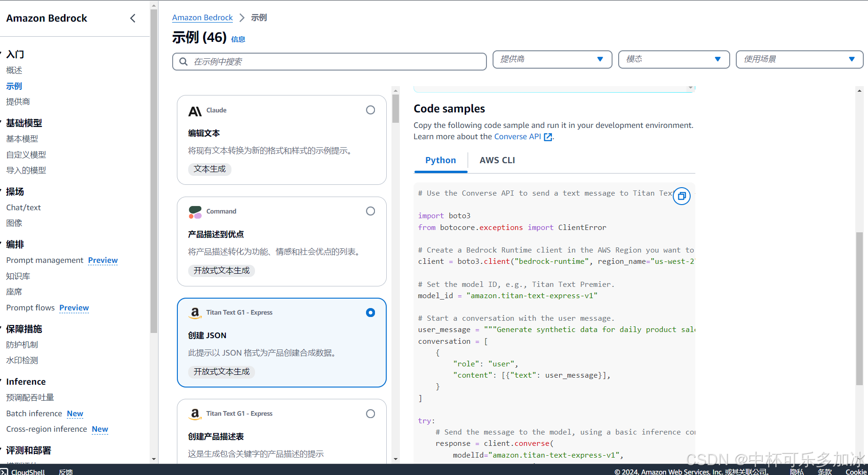Image resolution: width=868 pixels, height=475 pixels.
Task: Open the Converse API link
Action: (x=518, y=136)
